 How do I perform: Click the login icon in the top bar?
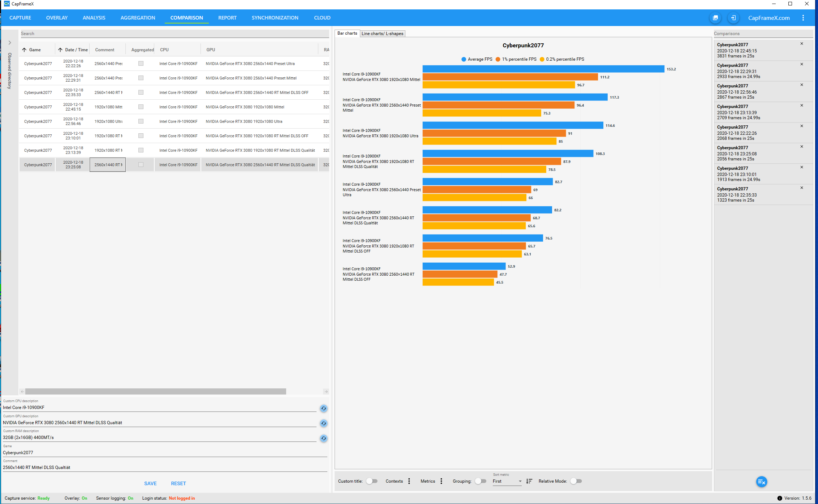click(733, 18)
